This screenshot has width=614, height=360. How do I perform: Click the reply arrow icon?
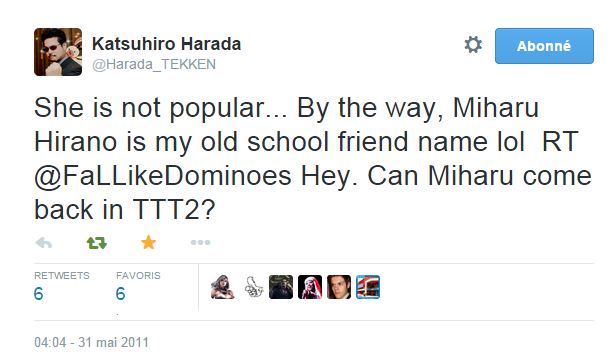(x=43, y=243)
